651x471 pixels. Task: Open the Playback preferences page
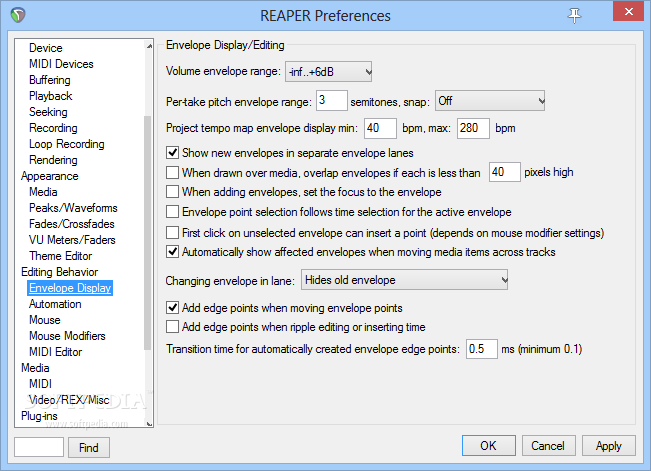click(x=51, y=96)
